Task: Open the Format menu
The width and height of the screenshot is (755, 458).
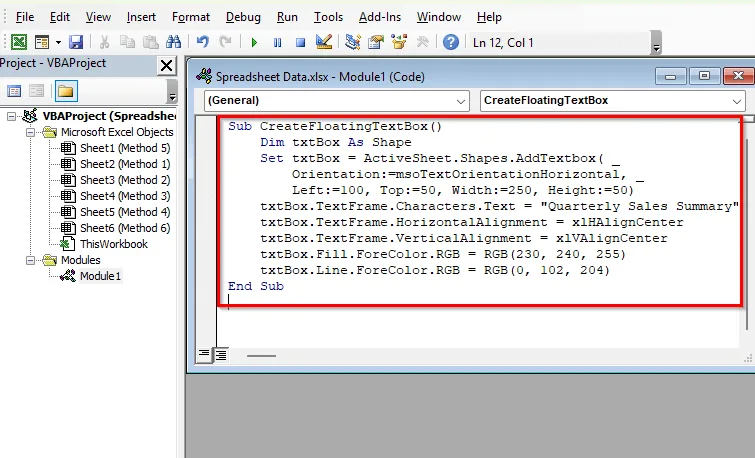Action: 191,17
